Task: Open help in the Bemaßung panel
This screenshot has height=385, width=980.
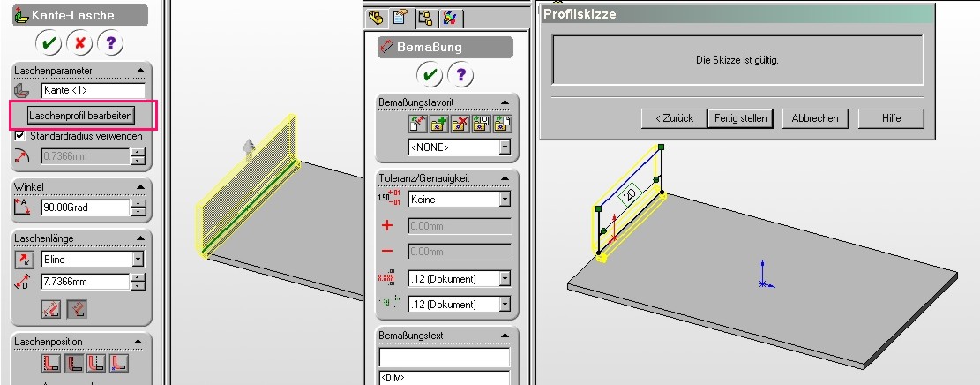Action: point(461,76)
